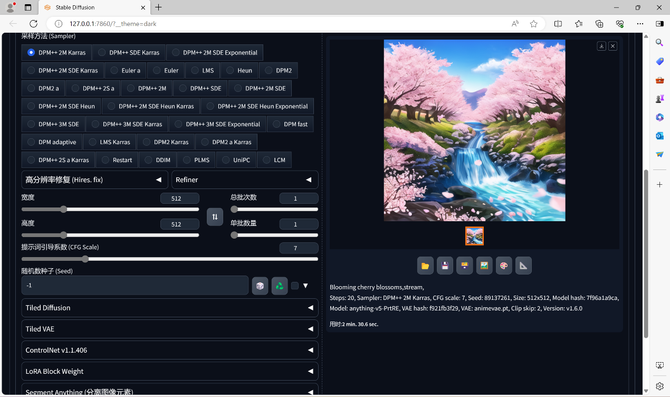This screenshot has width=670, height=397.
Task: Click the save image icon below preview
Action: [445, 266]
